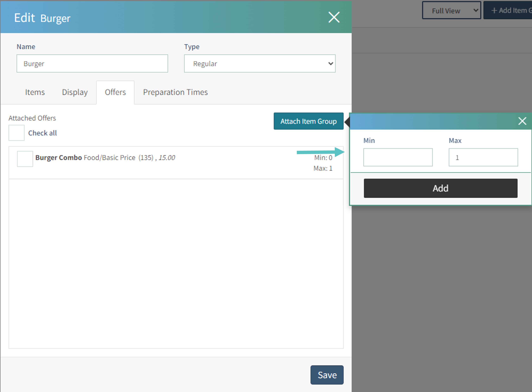Toggle the Check all checkbox
The width and height of the screenshot is (532, 392).
[x=16, y=133]
